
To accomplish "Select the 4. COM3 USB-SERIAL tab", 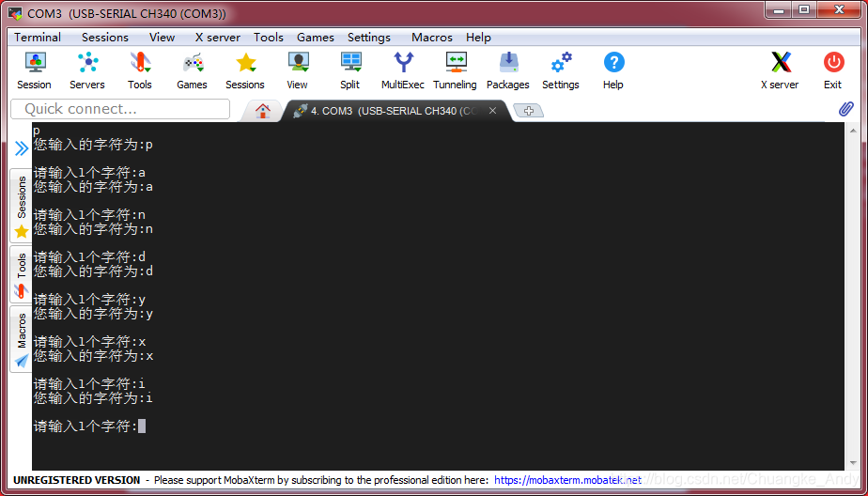I will [393, 111].
